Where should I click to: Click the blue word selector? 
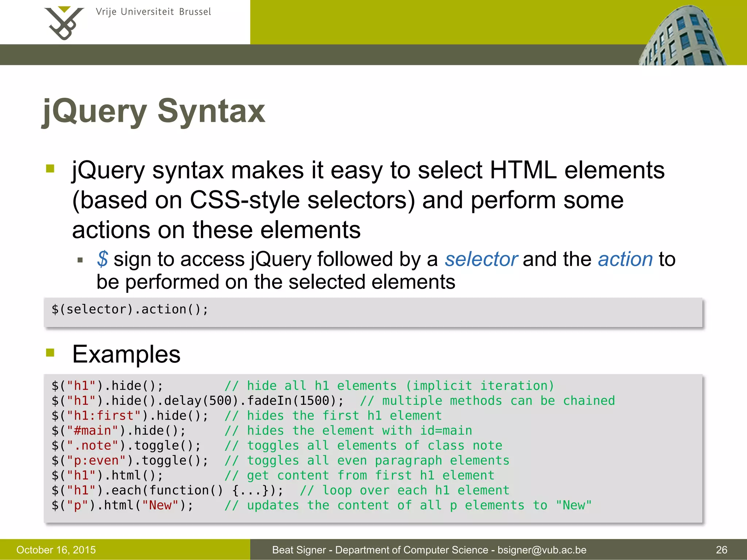pyautogui.click(x=481, y=259)
